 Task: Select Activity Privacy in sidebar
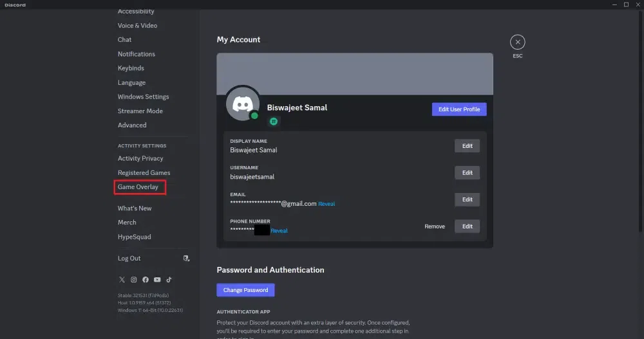[140, 158]
